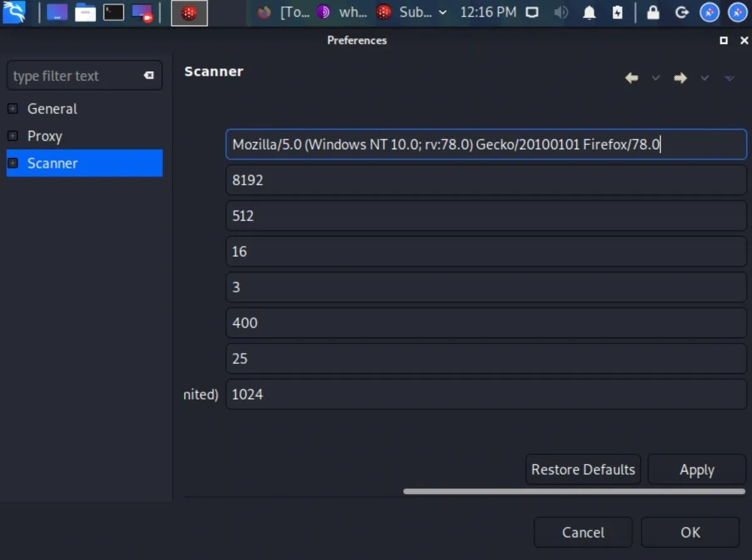The image size is (752, 560).
Task: Click the field containing 8192
Action: point(486,180)
